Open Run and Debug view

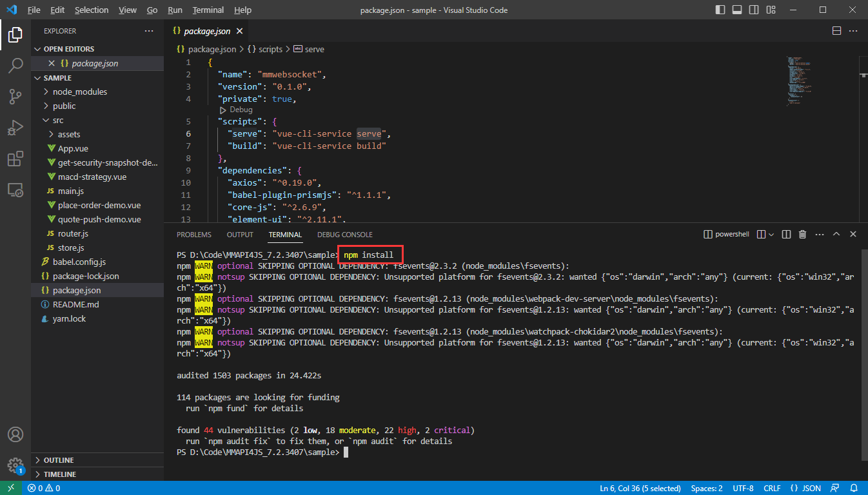[x=15, y=128]
